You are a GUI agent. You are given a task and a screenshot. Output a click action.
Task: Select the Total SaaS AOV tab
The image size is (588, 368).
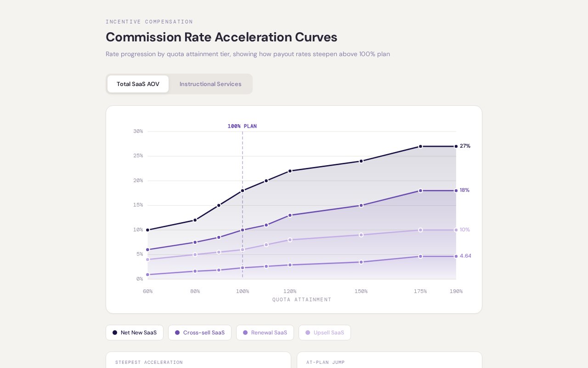(138, 84)
